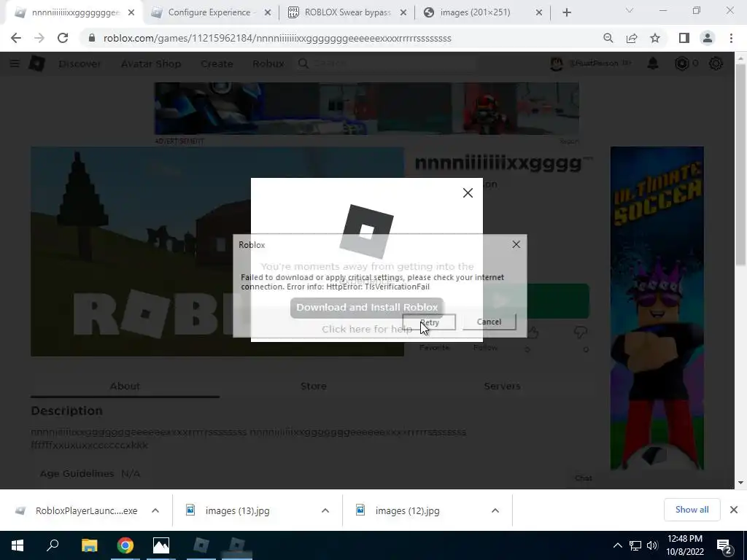The height and width of the screenshot is (560, 747).
Task: Click the Chat button
Action: (583, 478)
